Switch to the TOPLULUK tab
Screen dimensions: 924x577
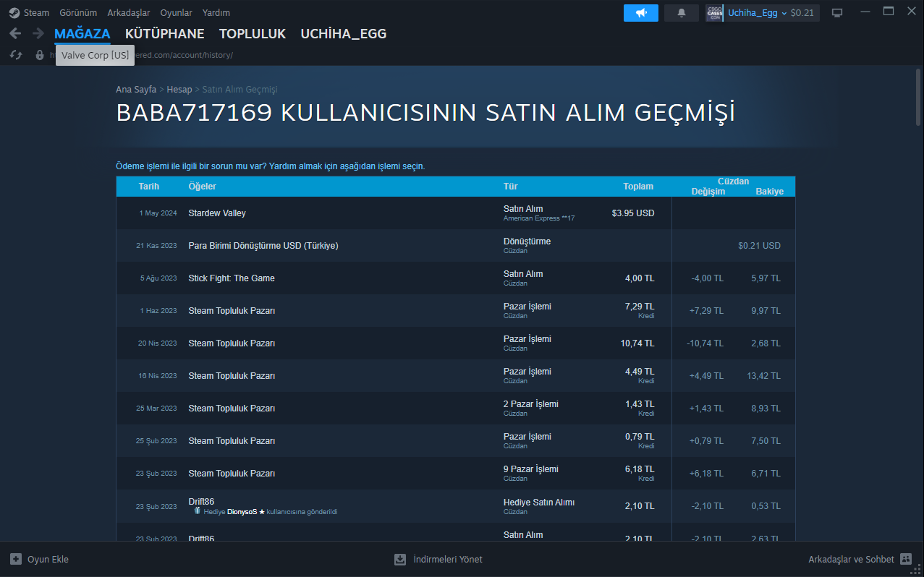coord(253,34)
